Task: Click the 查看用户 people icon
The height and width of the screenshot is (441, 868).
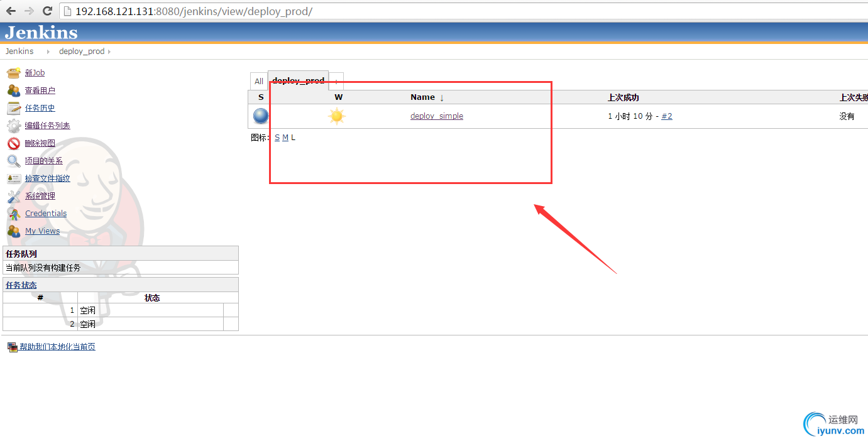Action: tap(14, 90)
